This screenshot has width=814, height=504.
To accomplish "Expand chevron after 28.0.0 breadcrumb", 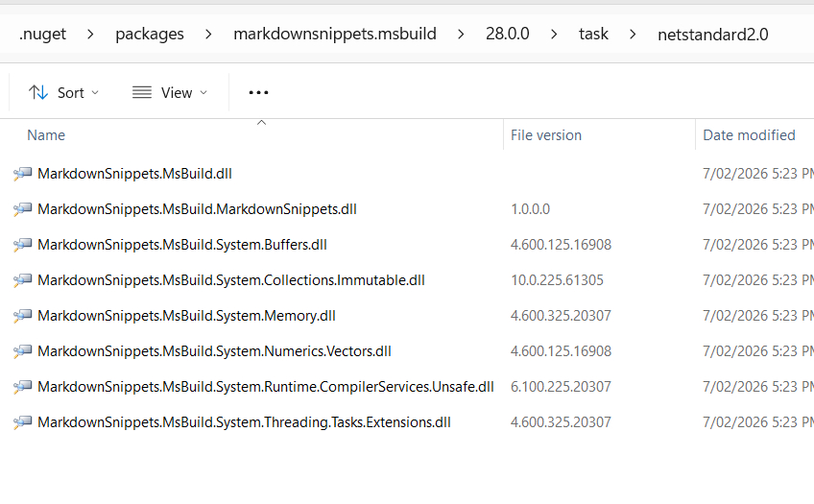I will coord(554,35).
